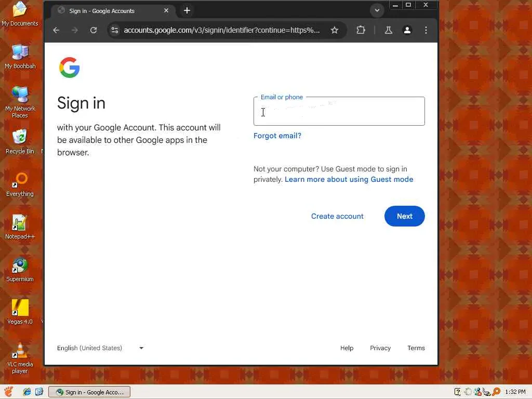
Task: Click the Sign in - Google Acco... taskbar button
Action: (89, 392)
